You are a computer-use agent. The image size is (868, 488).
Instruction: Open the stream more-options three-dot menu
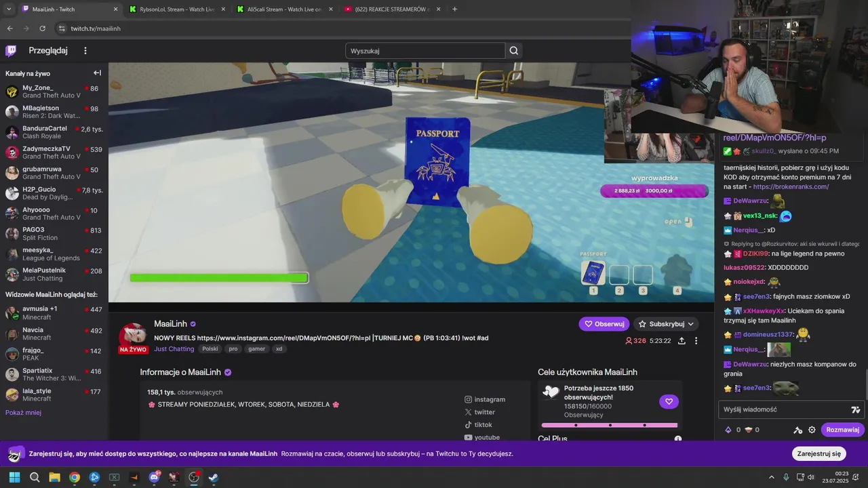click(x=696, y=341)
